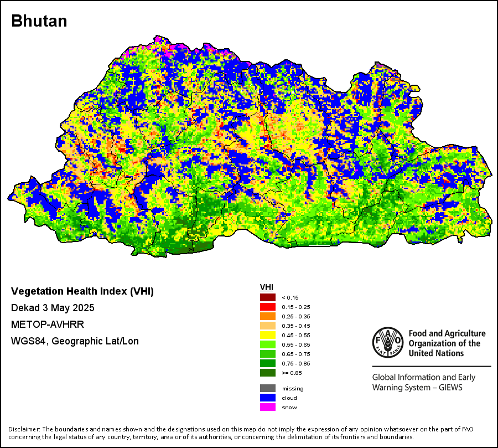Click the dark green 0.75 - 0.85 swatch
The image size is (498, 448).
point(268,363)
